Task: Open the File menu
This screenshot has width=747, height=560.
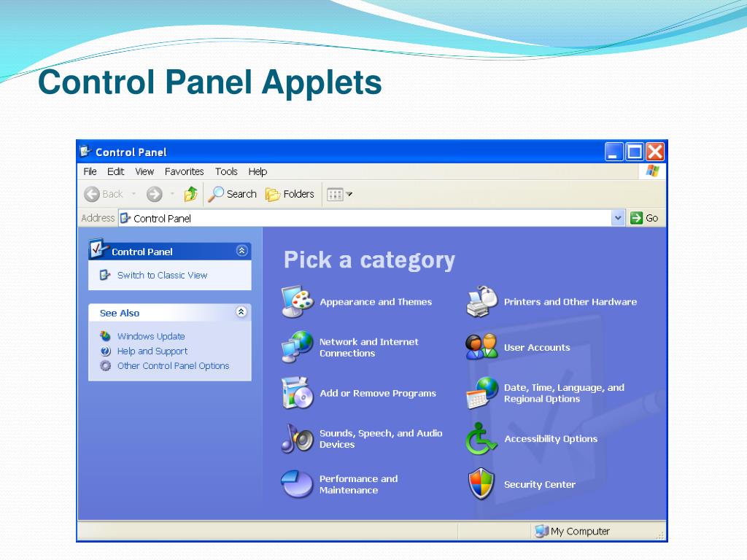Action: click(x=90, y=171)
